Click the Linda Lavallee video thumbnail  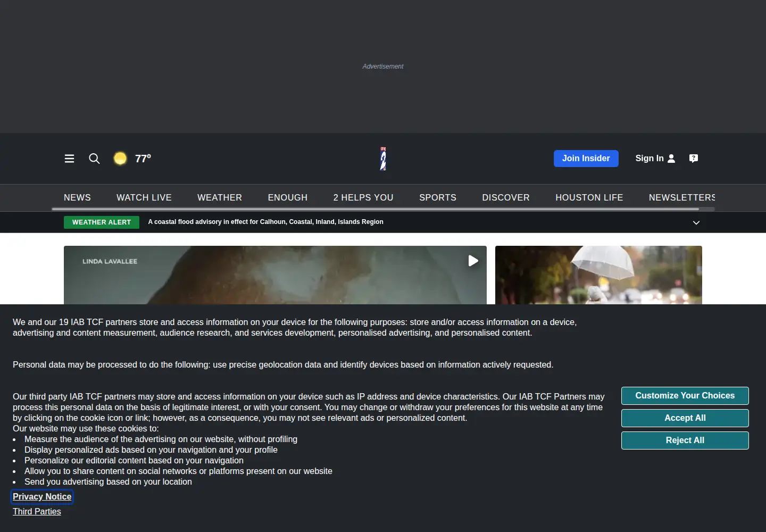275,275
